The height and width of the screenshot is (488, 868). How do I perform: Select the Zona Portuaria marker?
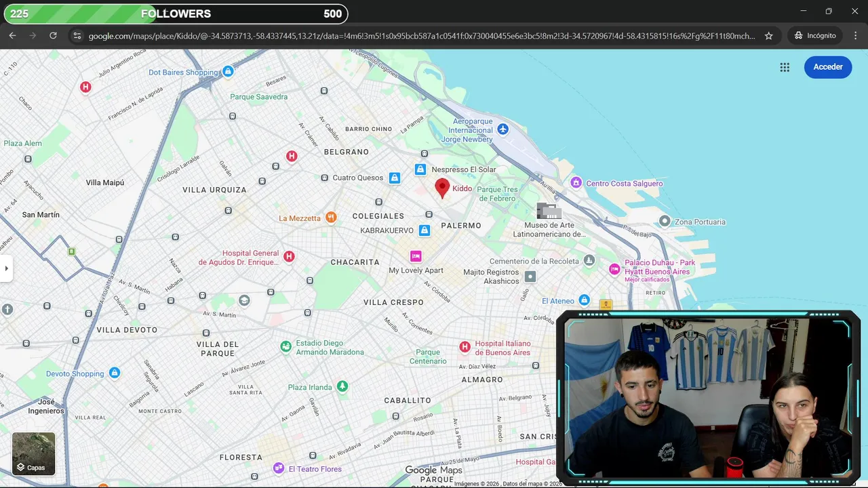click(x=665, y=221)
